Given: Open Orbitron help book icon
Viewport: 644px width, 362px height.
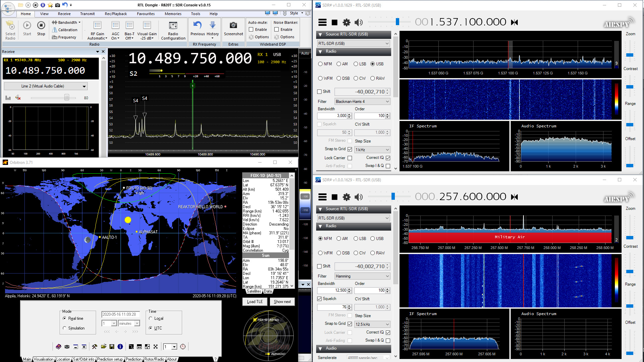Looking at the screenshot, I should coord(58,347).
